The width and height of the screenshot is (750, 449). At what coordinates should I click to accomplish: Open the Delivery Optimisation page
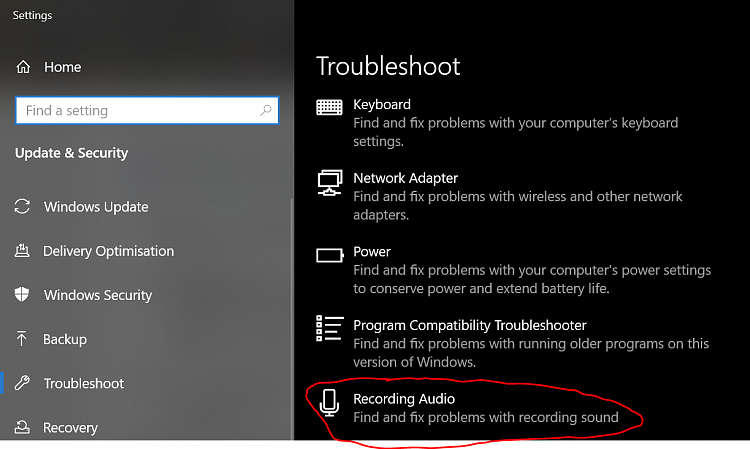click(108, 251)
